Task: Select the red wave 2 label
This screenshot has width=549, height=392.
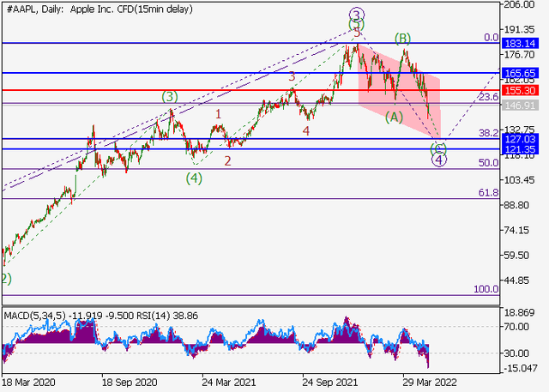Action: [x=227, y=160]
